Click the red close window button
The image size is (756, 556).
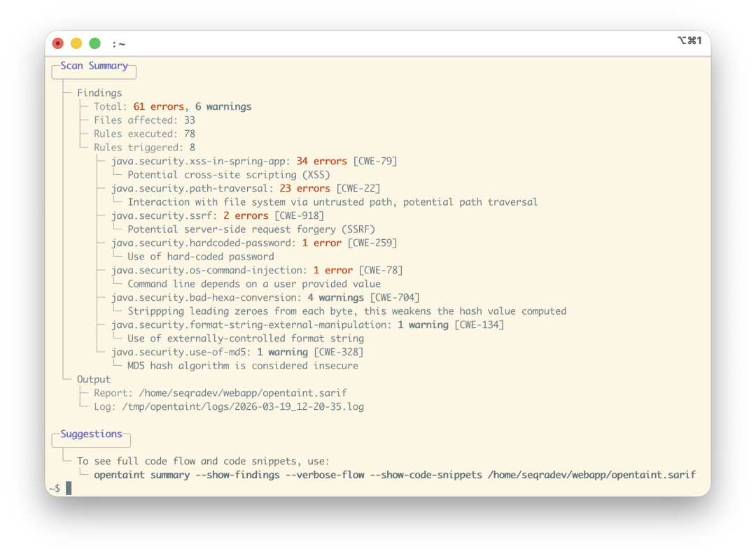[58, 43]
